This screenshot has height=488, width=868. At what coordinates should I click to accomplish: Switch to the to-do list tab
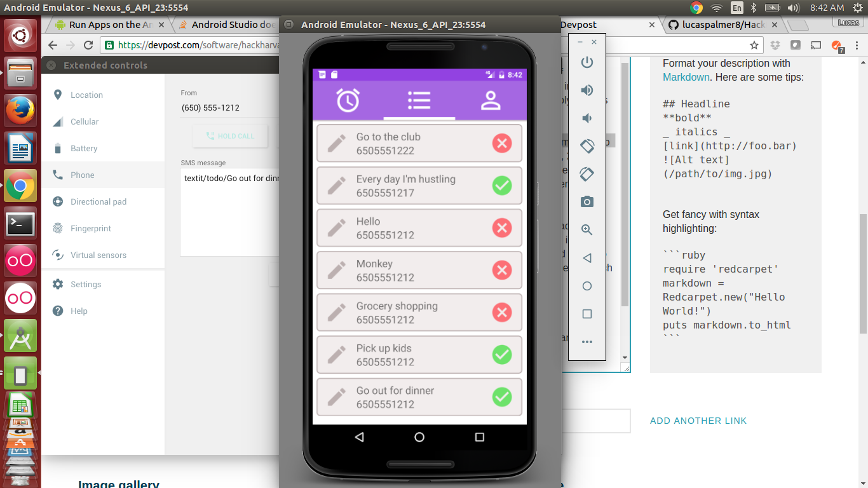click(x=419, y=100)
